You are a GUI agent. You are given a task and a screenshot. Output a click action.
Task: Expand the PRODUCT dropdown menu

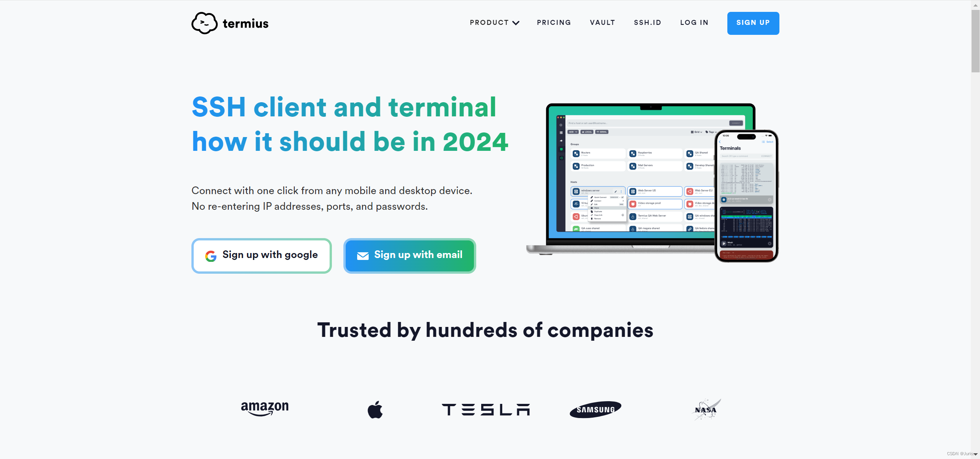tap(494, 23)
